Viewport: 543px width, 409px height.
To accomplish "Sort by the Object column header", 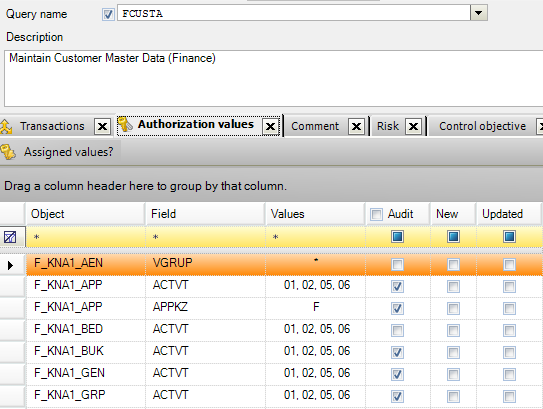I will 85,214.
